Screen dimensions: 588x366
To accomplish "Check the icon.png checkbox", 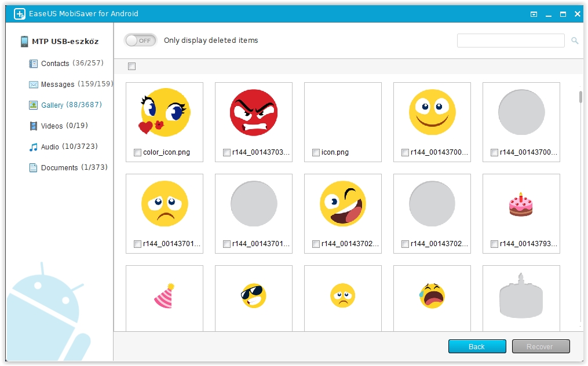I will pos(316,152).
